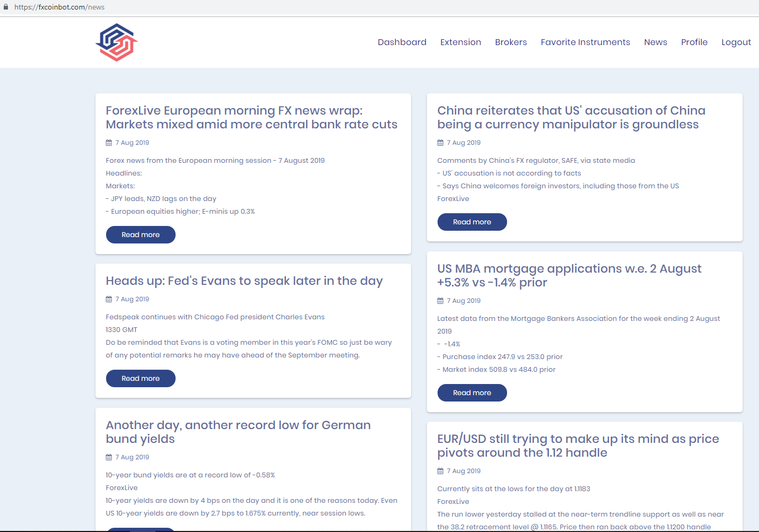The height and width of the screenshot is (532, 759).
Task: Click text 'Forex news from the European morning session'
Action: 215,161
